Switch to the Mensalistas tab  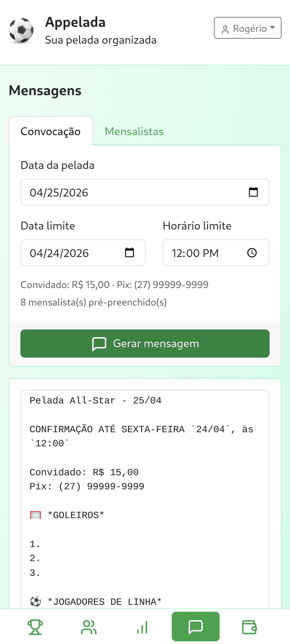(x=134, y=132)
